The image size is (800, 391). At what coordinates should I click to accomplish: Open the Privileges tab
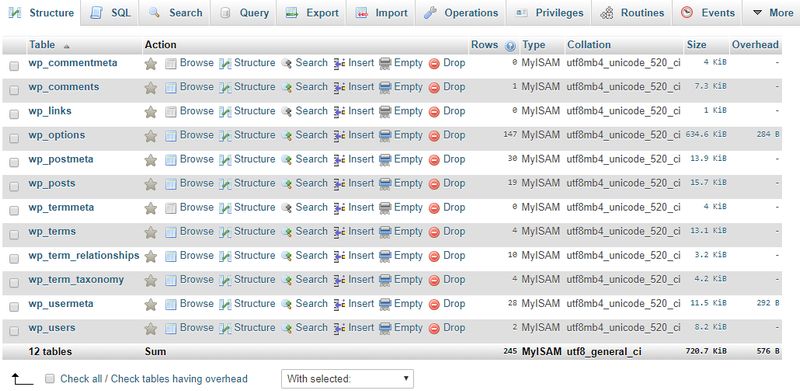pos(548,13)
